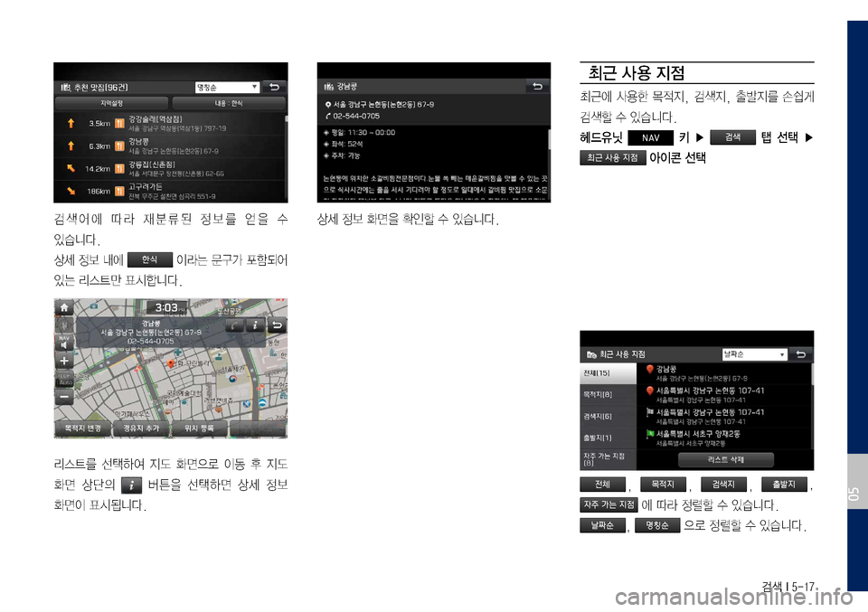Toggle the Auto scale button on map
The image size is (868, 612).
coord(64,379)
